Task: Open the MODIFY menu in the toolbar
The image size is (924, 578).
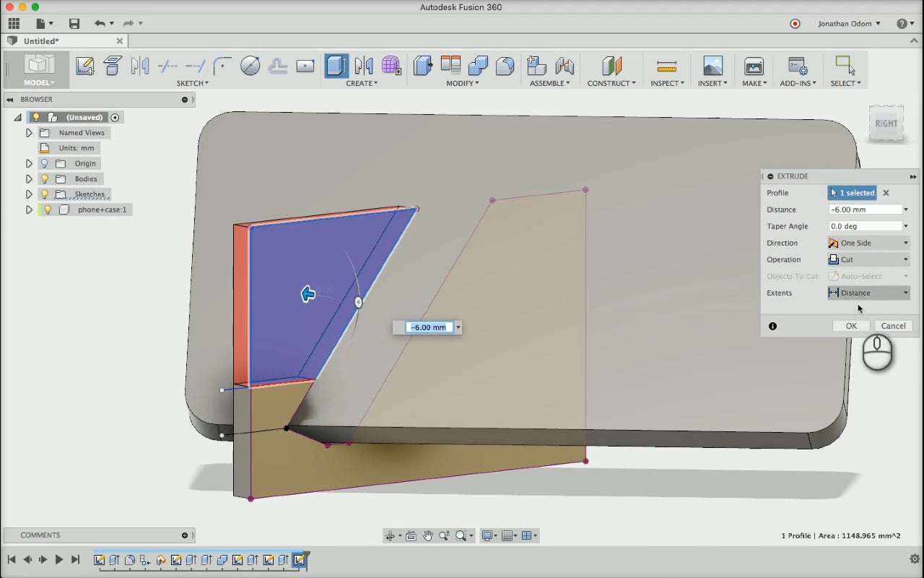Action: (462, 83)
